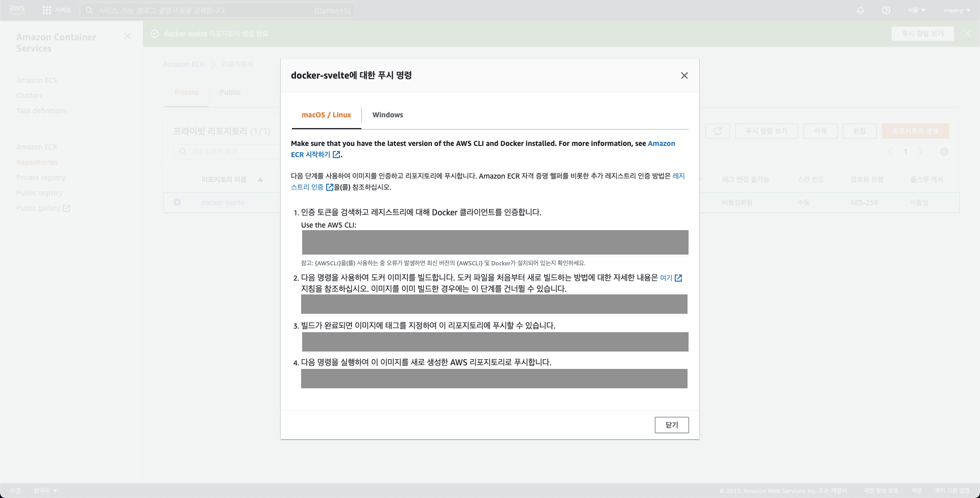The image size is (980, 498).
Task: Open Repositories in sidebar
Action: (x=37, y=162)
